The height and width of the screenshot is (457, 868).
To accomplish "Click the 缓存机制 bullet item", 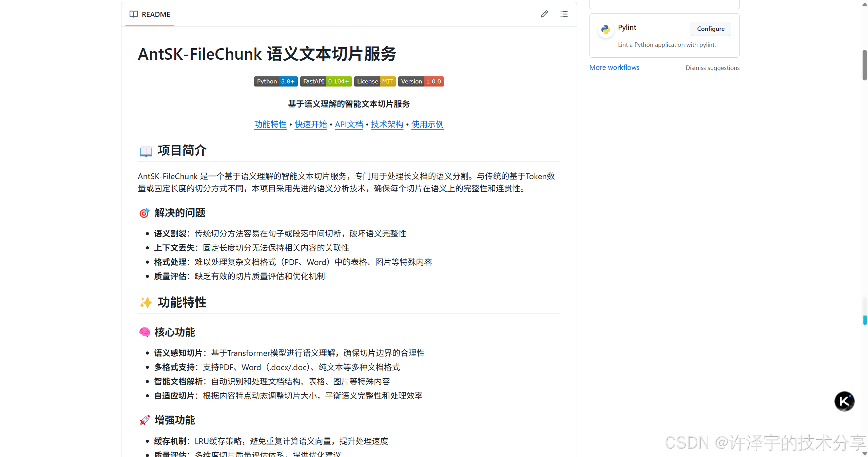I will [271, 441].
